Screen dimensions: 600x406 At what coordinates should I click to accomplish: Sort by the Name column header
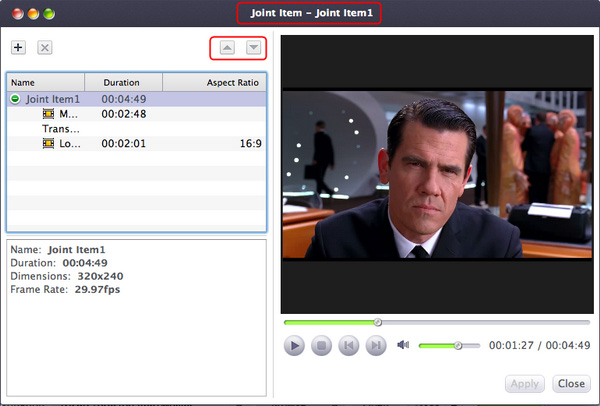(x=45, y=82)
